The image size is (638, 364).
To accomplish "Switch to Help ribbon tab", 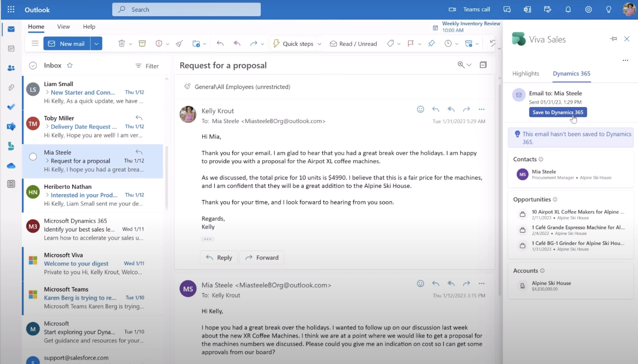I will [89, 26].
